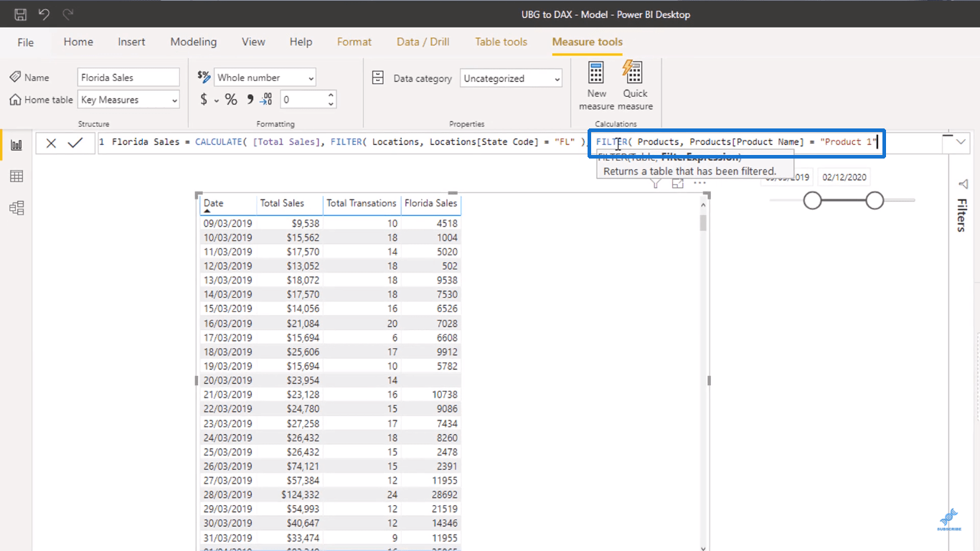Switch to the Home tab

click(78, 42)
